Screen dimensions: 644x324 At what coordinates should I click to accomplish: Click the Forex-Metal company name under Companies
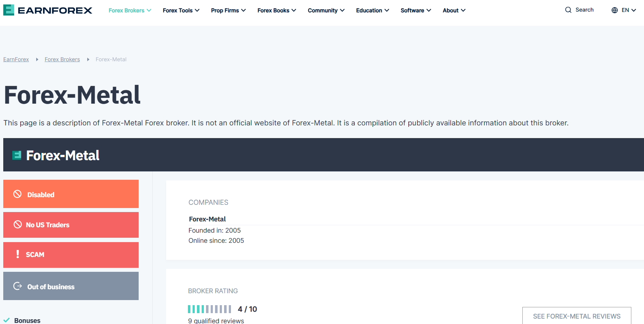(x=207, y=219)
